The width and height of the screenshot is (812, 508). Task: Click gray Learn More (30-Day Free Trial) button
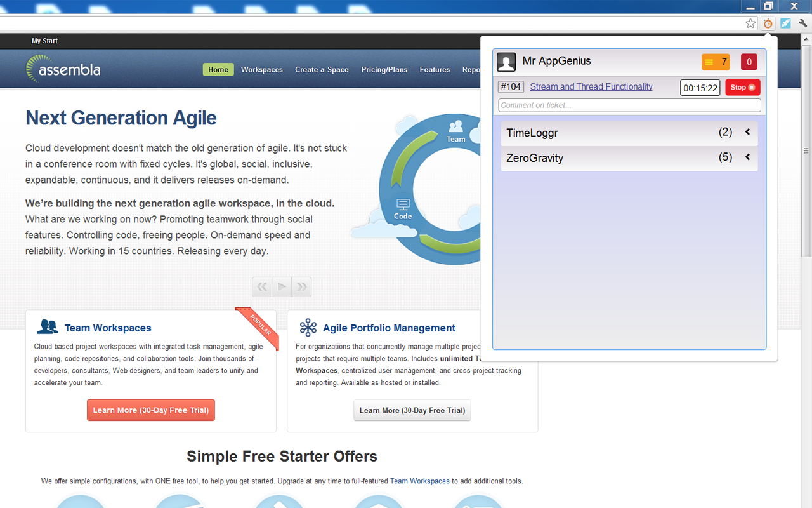click(x=412, y=410)
